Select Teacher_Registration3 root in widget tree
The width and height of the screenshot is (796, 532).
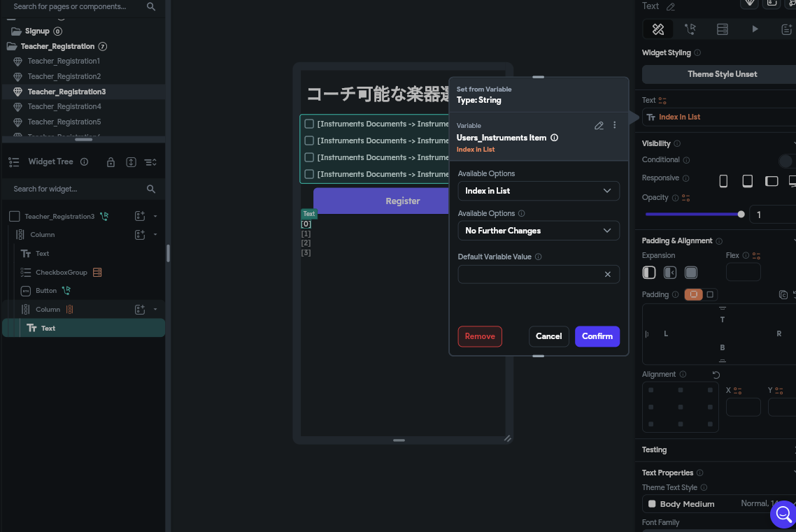(x=59, y=217)
